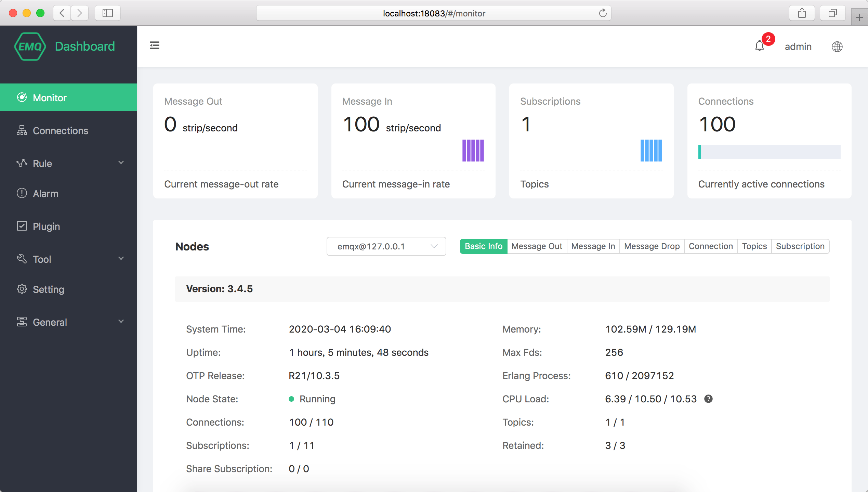The height and width of the screenshot is (492, 868).
Task: Open the alarm bell notifications
Action: pos(760,46)
